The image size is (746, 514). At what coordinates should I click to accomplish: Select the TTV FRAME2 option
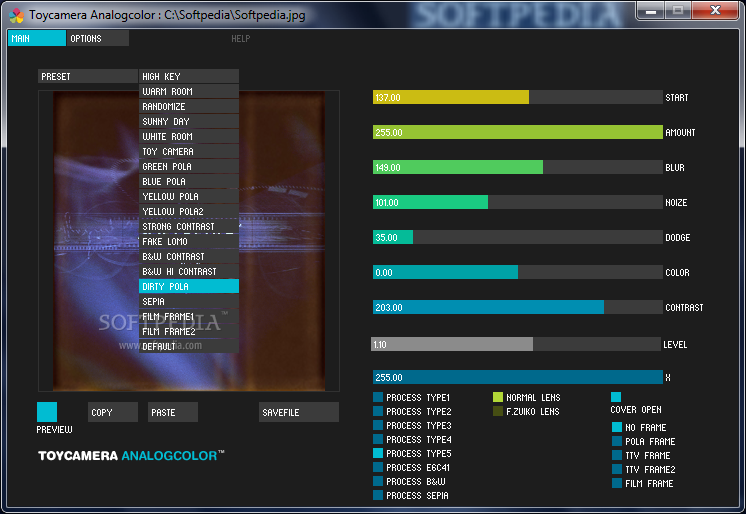pos(617,469)
